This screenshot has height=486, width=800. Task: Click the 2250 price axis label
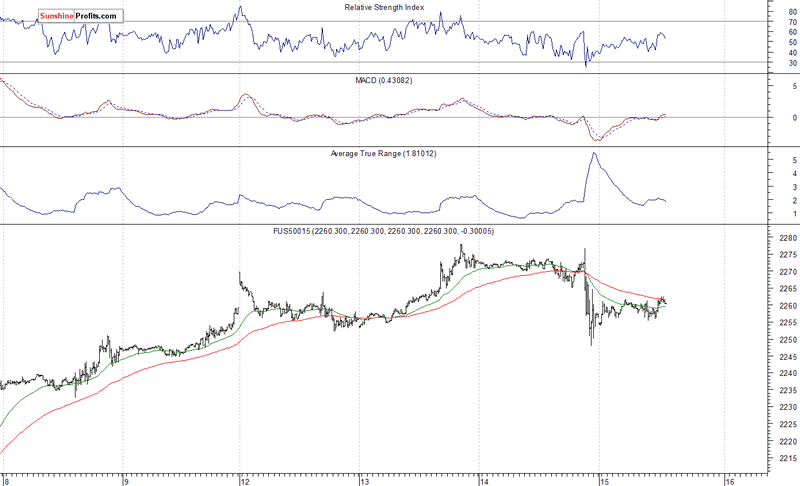click(x=786, y=339)
